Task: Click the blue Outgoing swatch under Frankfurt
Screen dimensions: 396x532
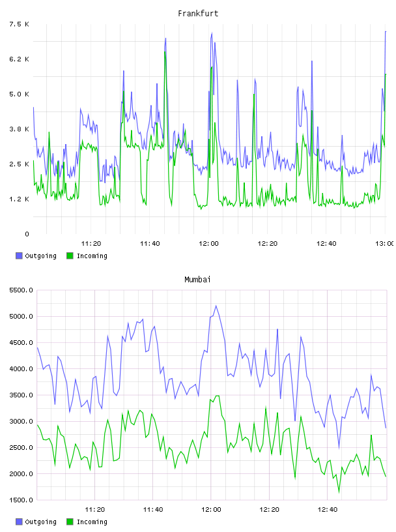Action: pyautogui.click(x=19, y=256)
